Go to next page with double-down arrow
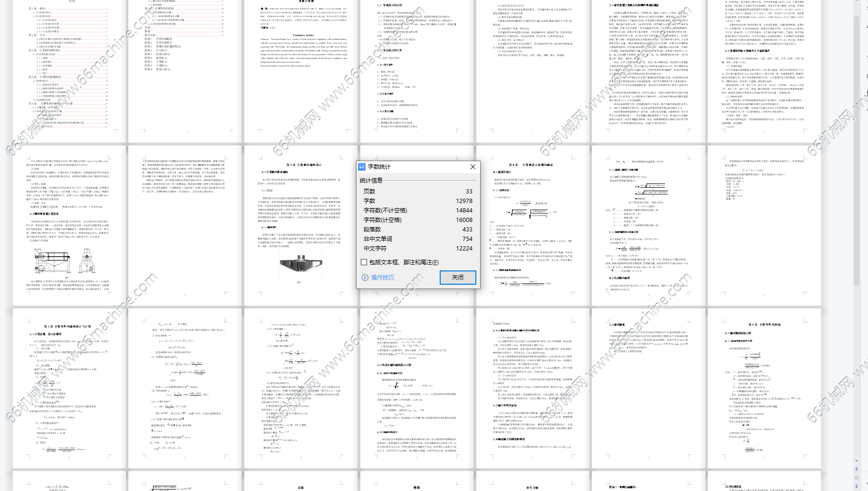The width and height of the screenshot is (868, 491). [857, 486]
